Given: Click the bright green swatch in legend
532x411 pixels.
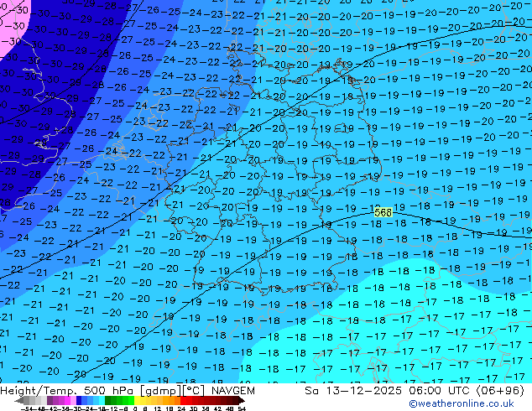Looking at the screenshot, I should 131,401.
